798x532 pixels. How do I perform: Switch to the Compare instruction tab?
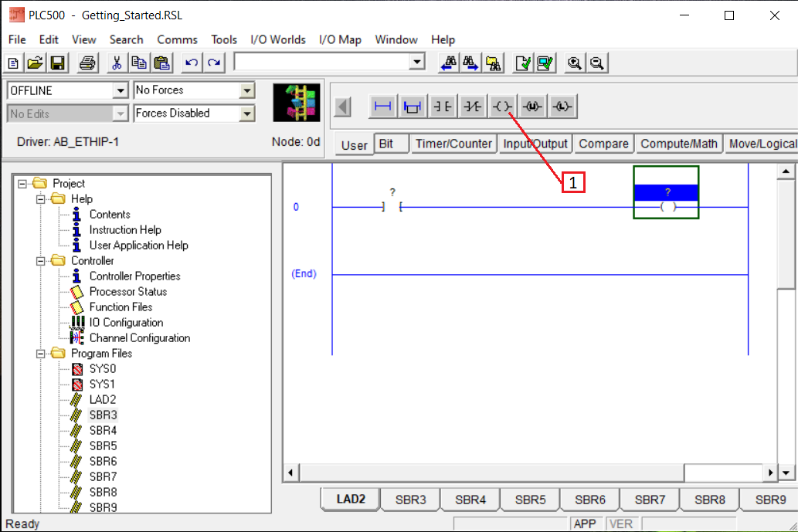603,144
